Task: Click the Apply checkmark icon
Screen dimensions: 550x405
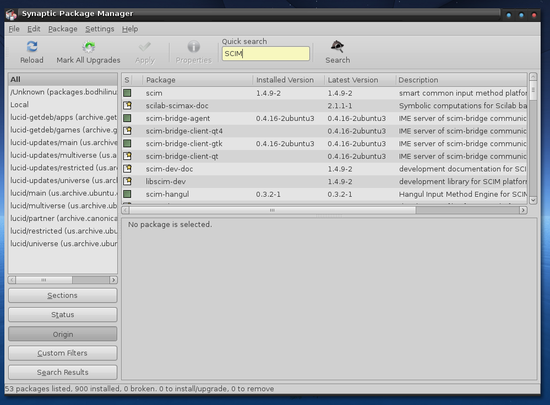Action: pyautogui.click(x=145, y=47)
